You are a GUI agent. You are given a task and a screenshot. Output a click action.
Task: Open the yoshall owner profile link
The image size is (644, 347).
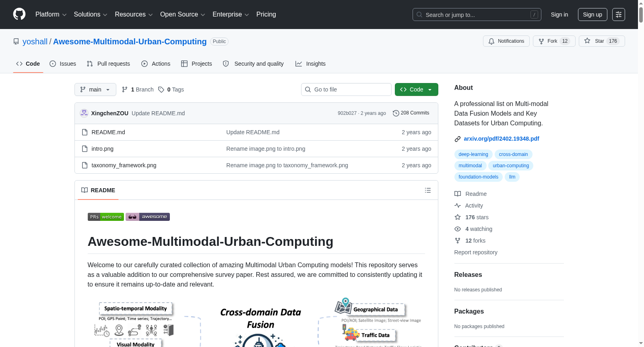[35, 42]
